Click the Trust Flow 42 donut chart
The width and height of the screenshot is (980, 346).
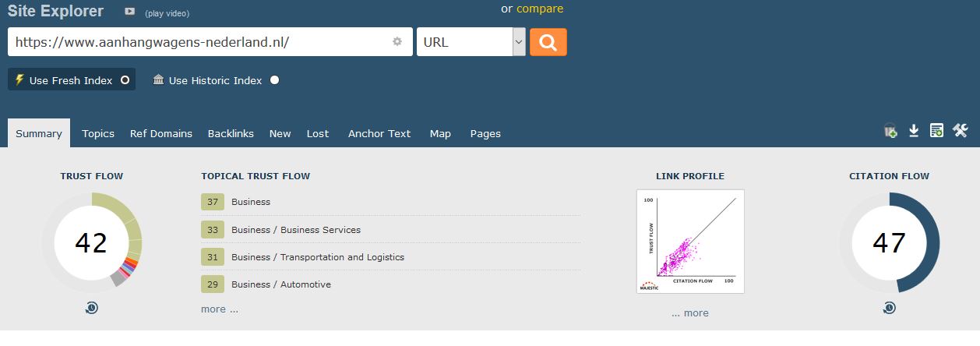pos(92,242)
